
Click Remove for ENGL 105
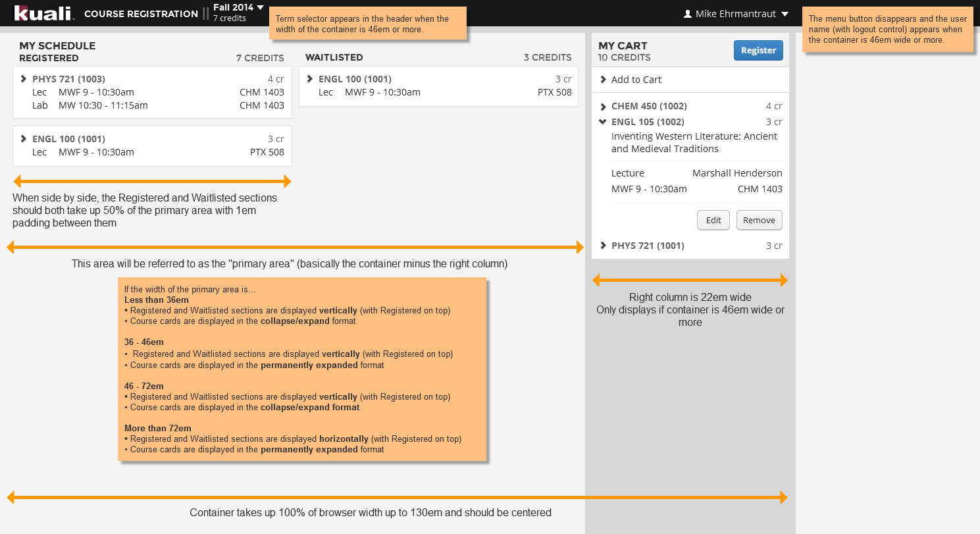point(760,221)
